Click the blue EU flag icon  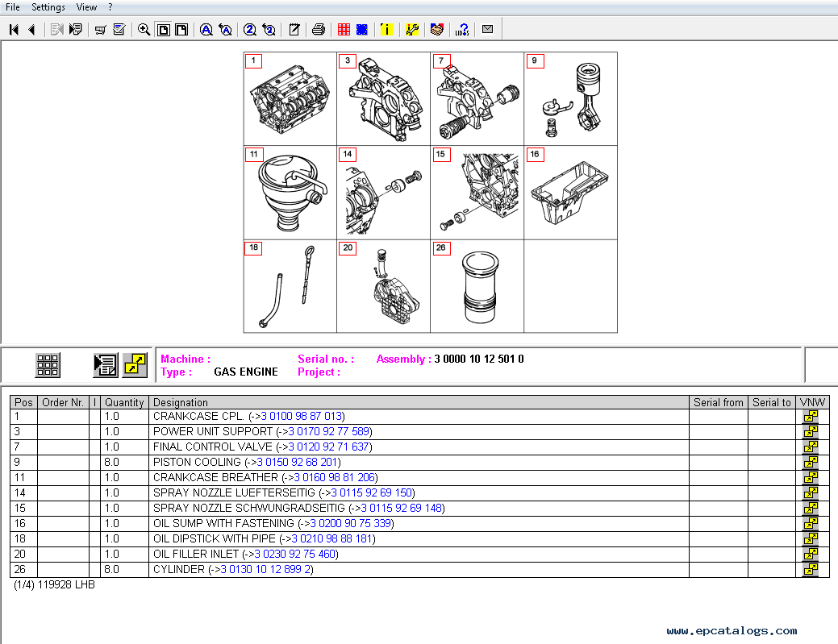362,30
